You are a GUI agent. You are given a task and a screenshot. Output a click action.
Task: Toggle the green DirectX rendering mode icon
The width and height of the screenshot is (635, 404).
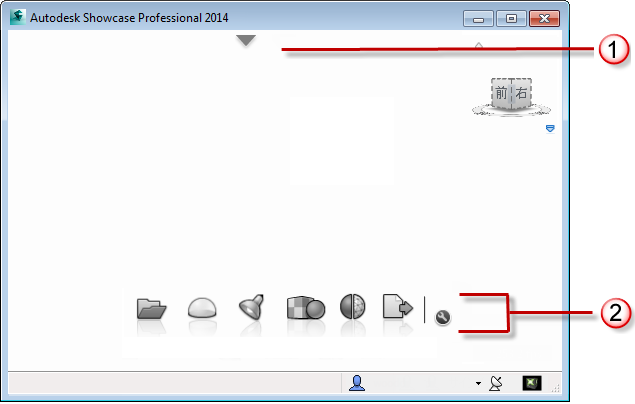532,383
